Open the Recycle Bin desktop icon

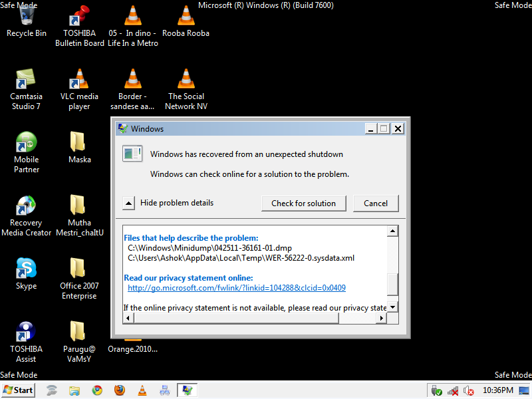pos(27,21)
